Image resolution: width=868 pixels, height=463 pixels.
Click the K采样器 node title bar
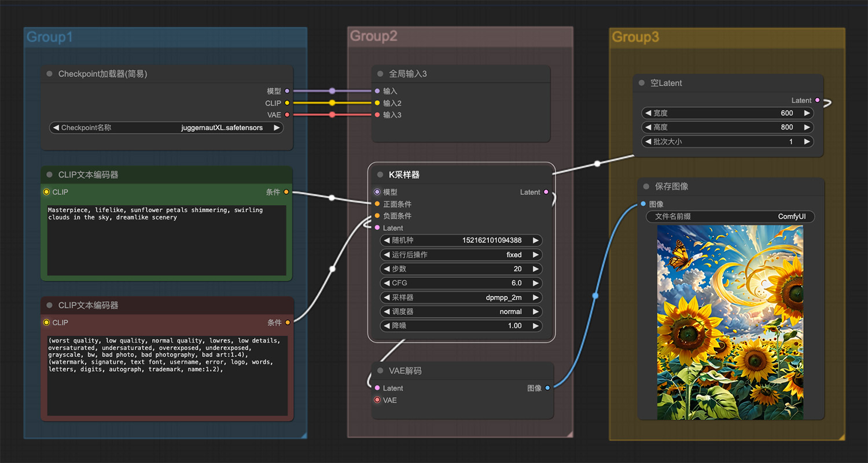click(461, 175)
